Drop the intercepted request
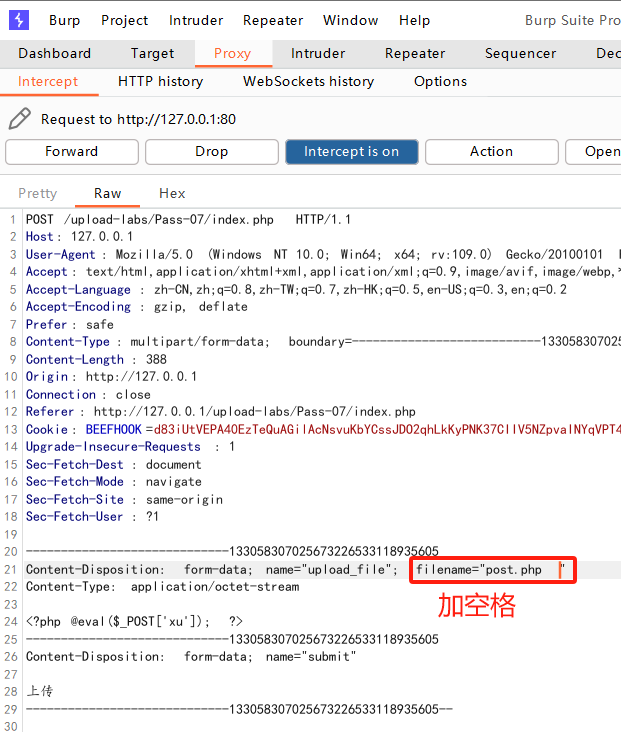The height and width of the screenshot is (732, 621). (212, 152)
